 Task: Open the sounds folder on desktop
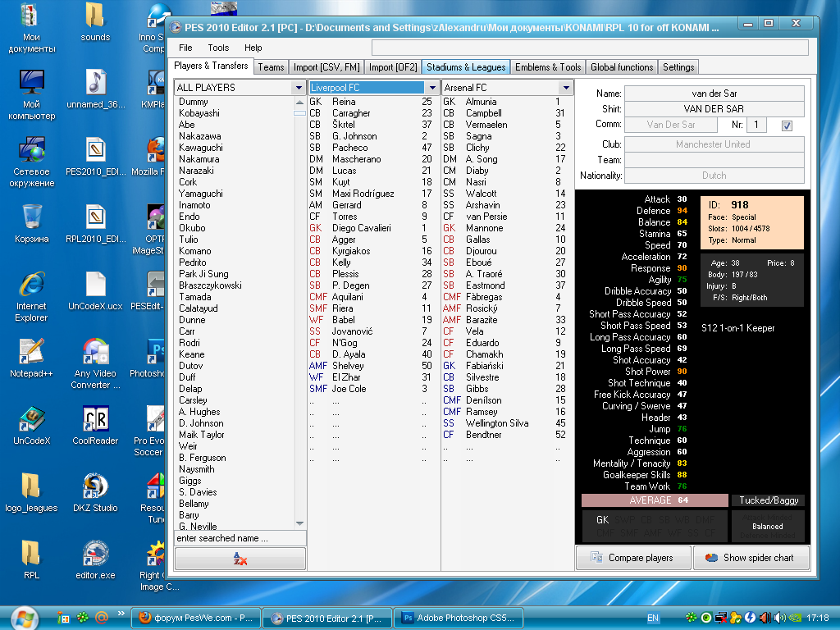coord(95,24)
